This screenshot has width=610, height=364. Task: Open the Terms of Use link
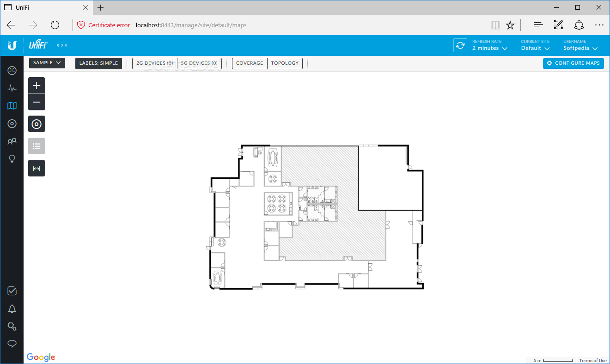pos(593,361)
